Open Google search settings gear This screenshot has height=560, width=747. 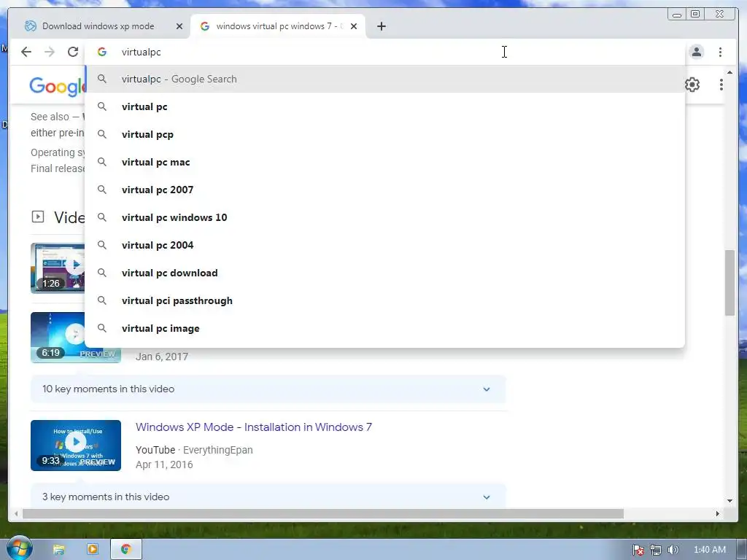[692, 85]
